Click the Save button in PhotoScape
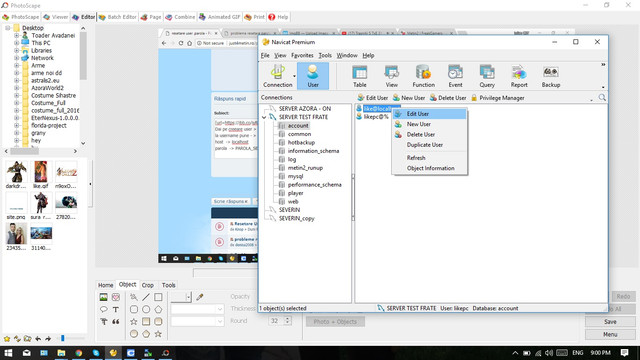The height and width of the screenshot is (360, 640). [x=610, y=322]
